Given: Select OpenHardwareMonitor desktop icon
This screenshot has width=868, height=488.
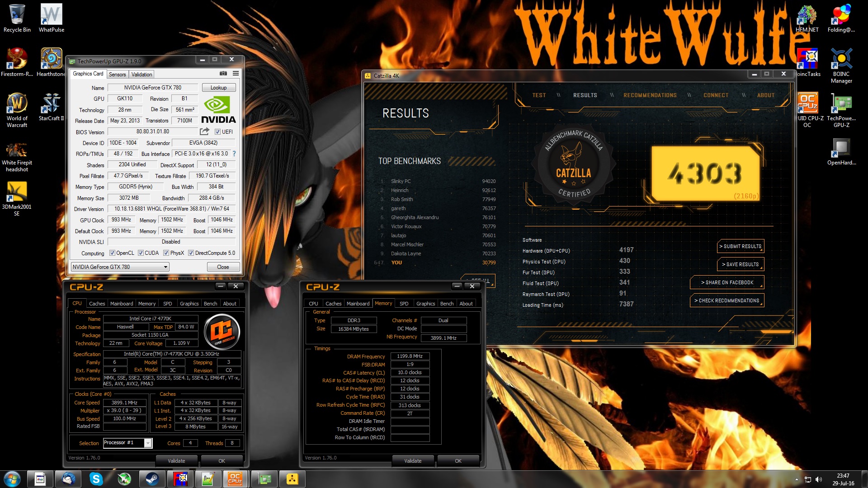Looking at the screenshot, I should click(841, 151).
